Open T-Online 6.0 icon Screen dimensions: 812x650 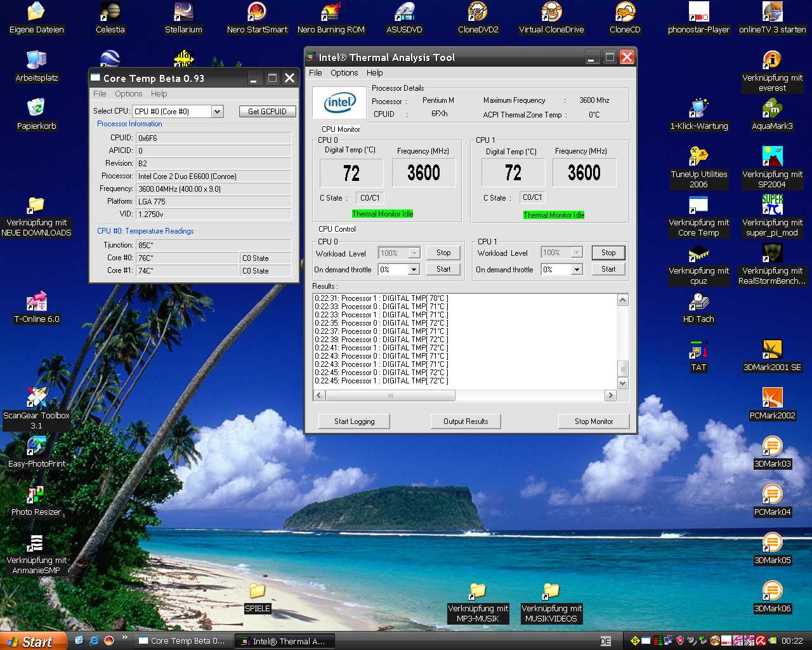pos(36,307)
